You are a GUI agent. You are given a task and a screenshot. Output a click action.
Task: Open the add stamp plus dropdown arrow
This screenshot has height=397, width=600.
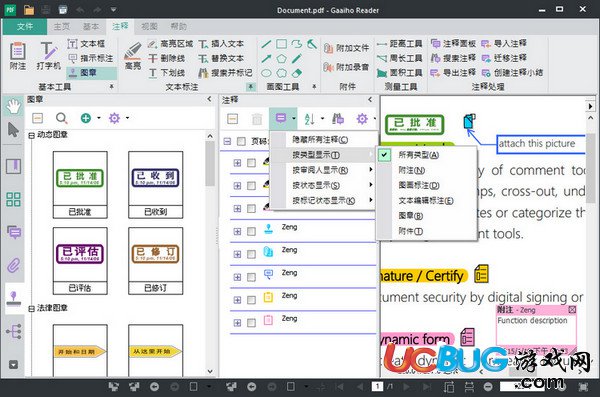click(x=99, y=118)
